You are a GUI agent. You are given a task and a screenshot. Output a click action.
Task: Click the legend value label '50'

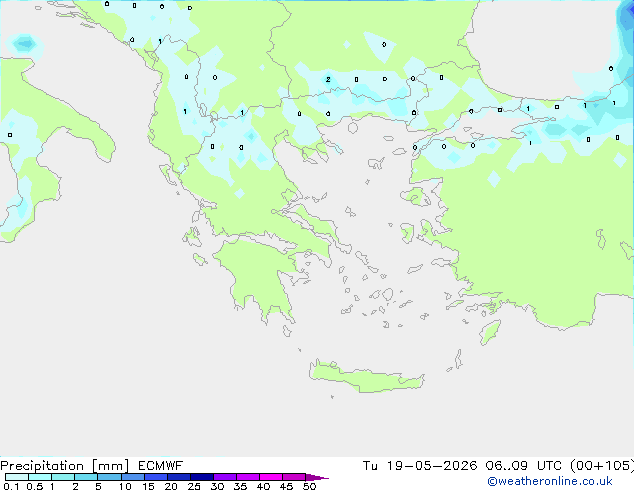[x=309, y=486]
